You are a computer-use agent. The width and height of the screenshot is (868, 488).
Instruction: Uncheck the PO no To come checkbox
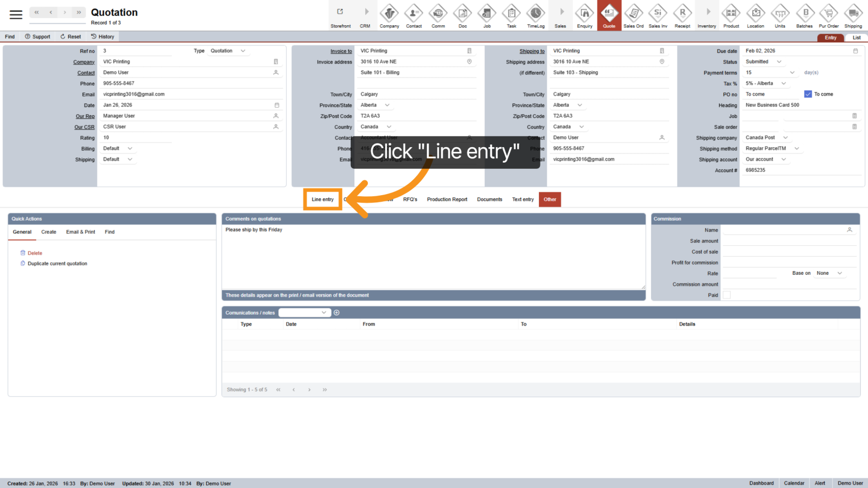808,94
